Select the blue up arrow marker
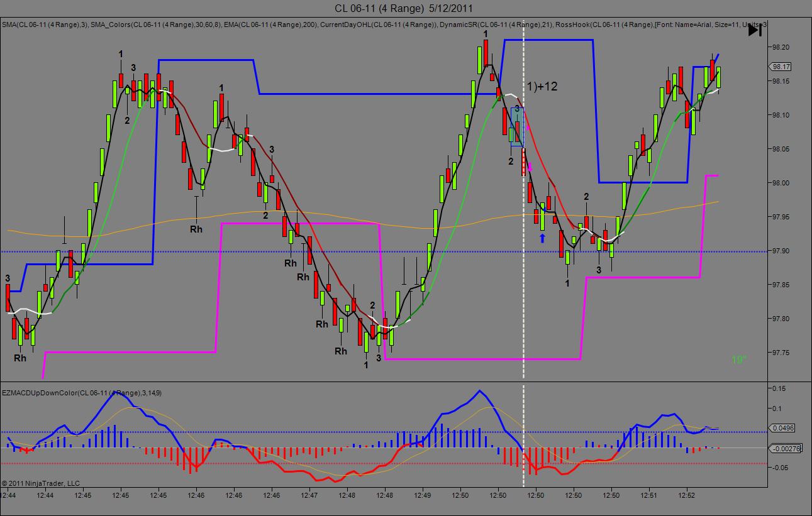Image resolution: width=812 pixels, height=516 pixels. click(542, 238)
